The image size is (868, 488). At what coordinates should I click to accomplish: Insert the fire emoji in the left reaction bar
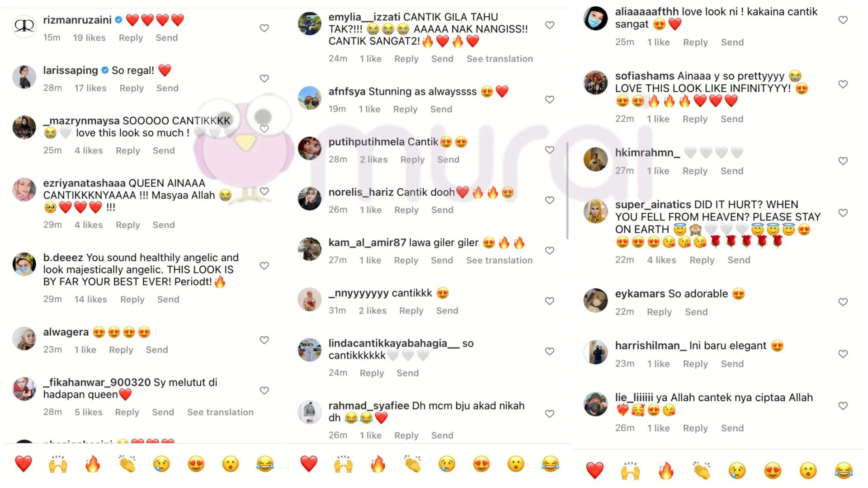point(93,464)
